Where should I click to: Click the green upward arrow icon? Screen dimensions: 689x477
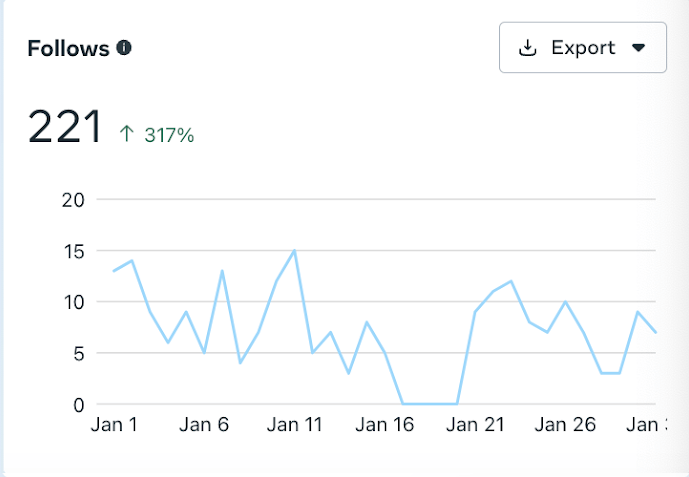tap(126, 134)
